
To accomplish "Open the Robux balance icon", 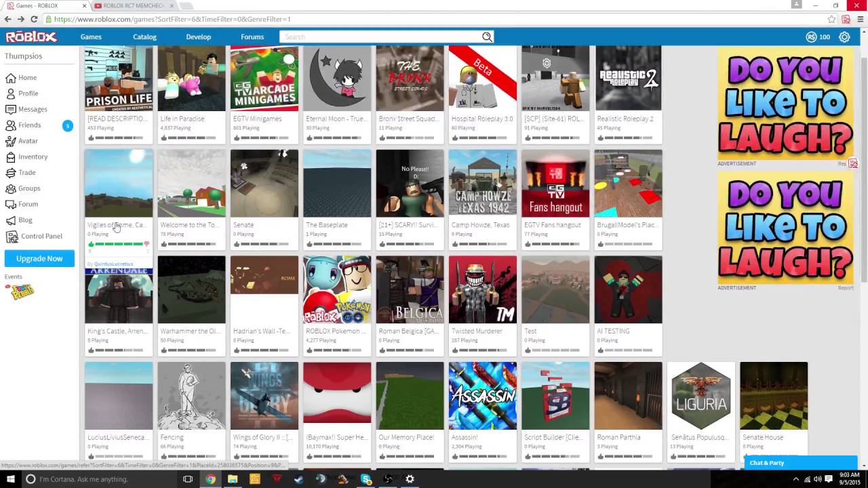I will tap(811, 37).
